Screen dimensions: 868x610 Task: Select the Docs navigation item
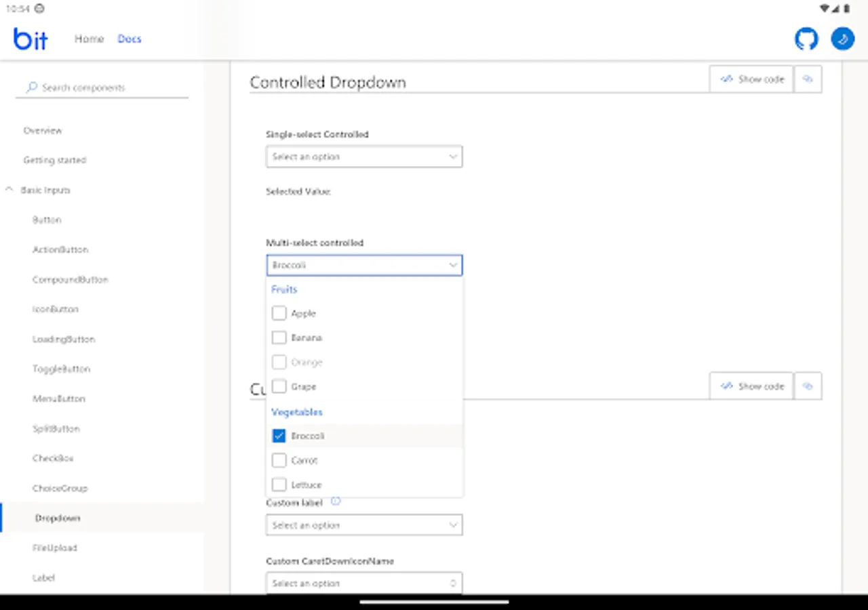click(129, 39)
